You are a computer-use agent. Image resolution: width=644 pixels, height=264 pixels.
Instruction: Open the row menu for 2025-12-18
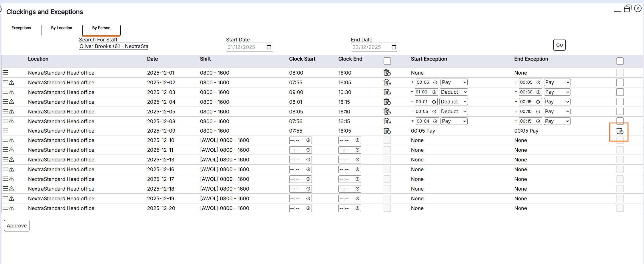5,189
